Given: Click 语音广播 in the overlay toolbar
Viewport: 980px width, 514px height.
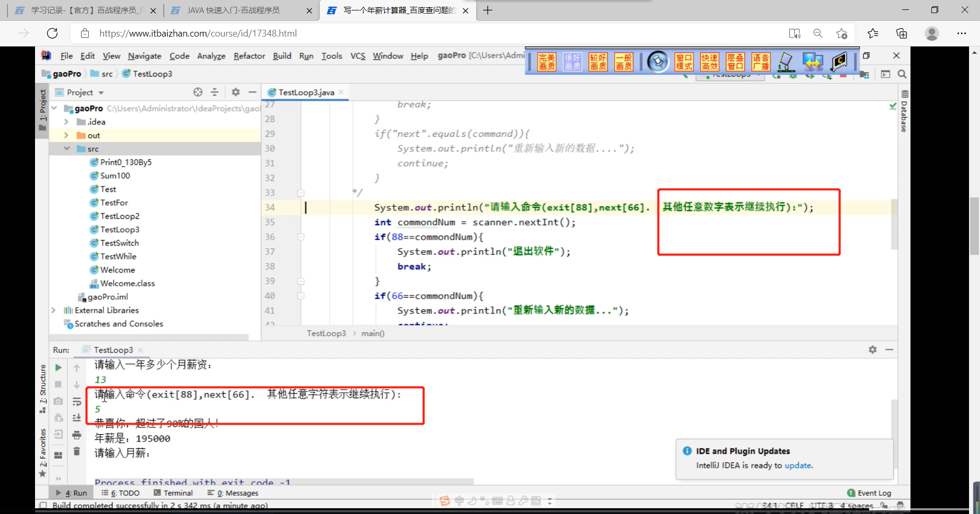Looking at the screenshot, I should tap(760, 62).
